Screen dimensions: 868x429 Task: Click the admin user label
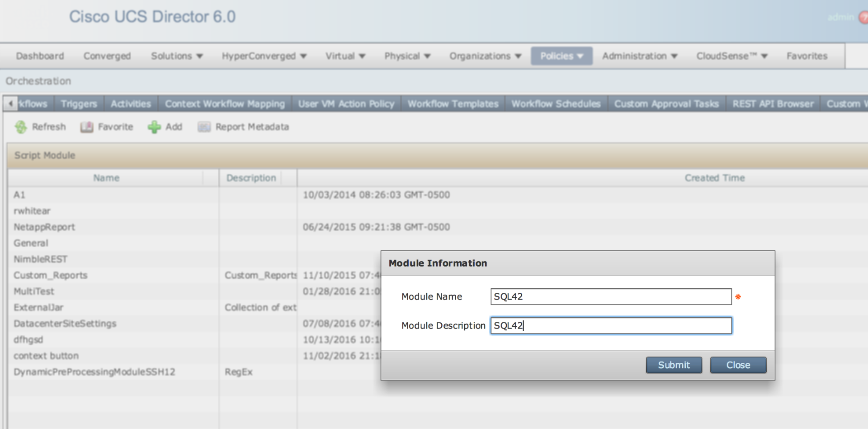point(841,17)
